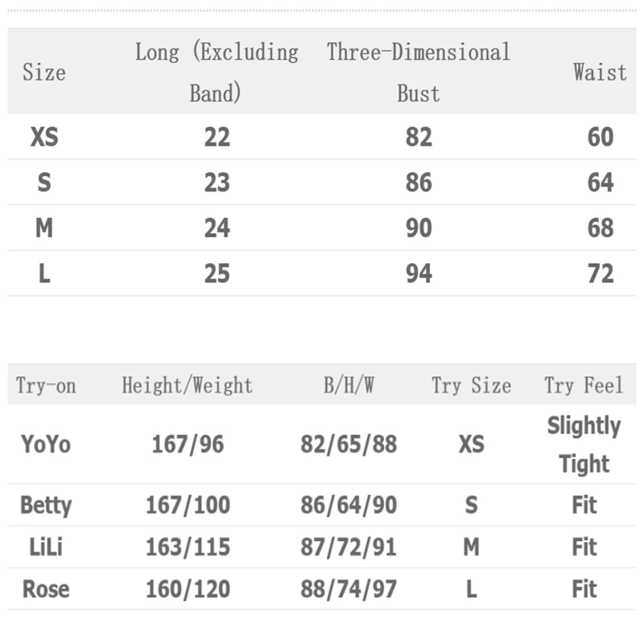Image resolution: width=644 pixels, height=644 pixels.
Task: Click LiLi's measurements 87/72/91
Action: [349, 547]
